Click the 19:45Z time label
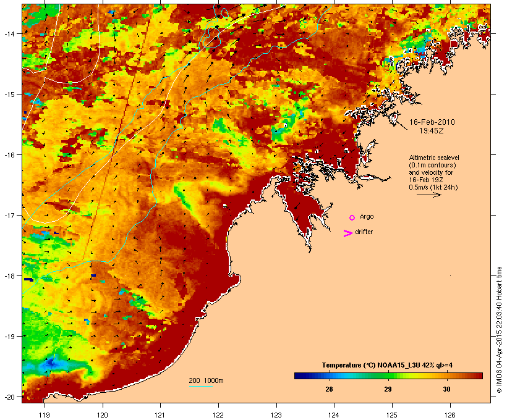The image size is (507, 420). point(432,131)
